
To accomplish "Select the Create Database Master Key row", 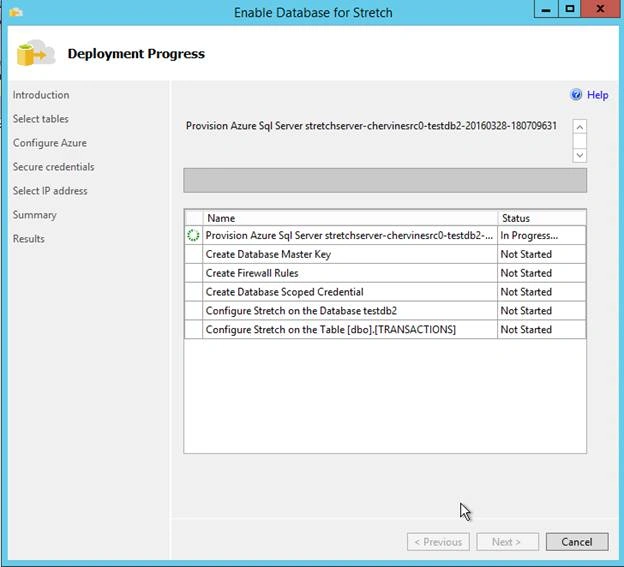I will [385, 254].
